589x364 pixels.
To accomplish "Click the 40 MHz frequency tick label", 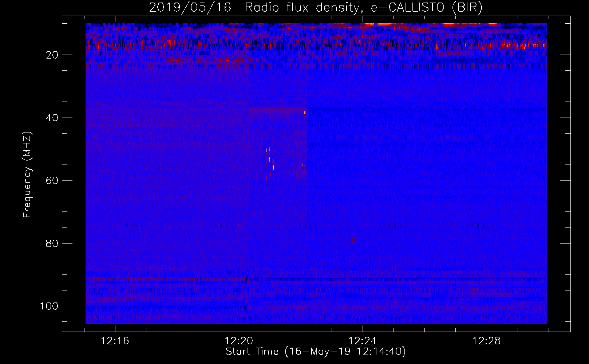I will pyautogui.click(x=52, y=118).
